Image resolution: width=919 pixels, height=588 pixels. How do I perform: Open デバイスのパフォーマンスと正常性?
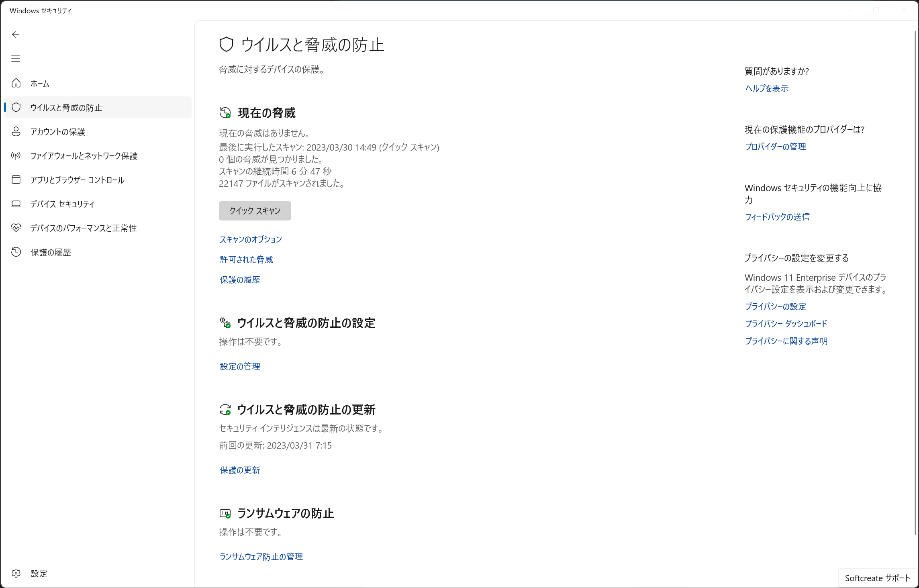click(98, 228)
